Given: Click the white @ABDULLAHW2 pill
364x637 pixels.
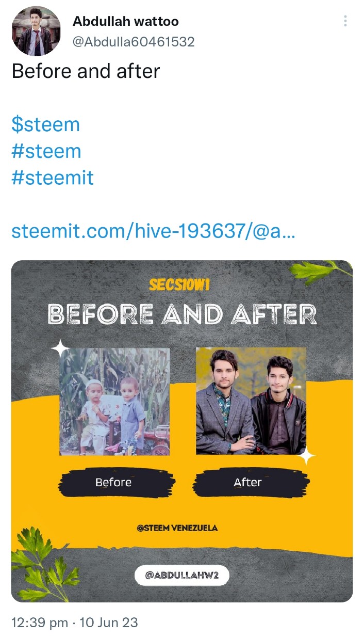Looking at the screenshot, I should pos(181,576).
